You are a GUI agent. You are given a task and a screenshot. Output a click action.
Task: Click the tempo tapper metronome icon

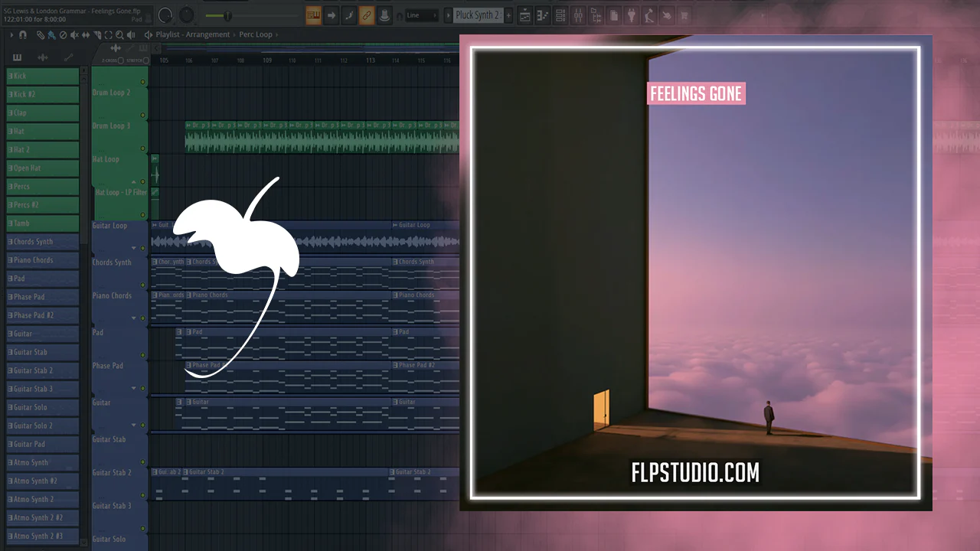pos(649,15)
